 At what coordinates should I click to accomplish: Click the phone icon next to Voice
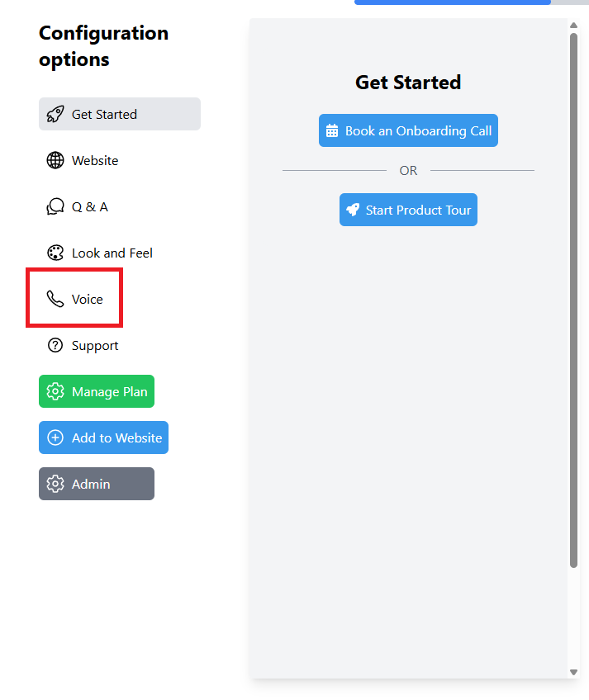tap(55, 299)
